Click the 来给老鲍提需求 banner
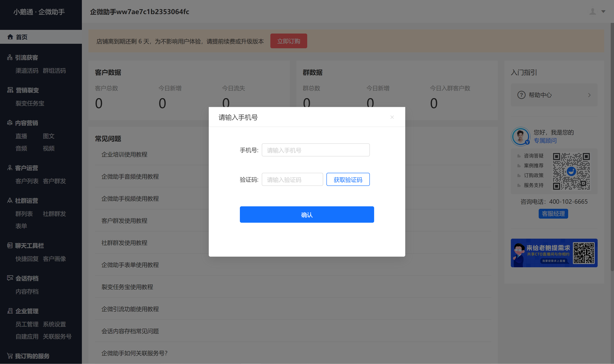Viewport: 614px width, 364px height. point(554,253)
